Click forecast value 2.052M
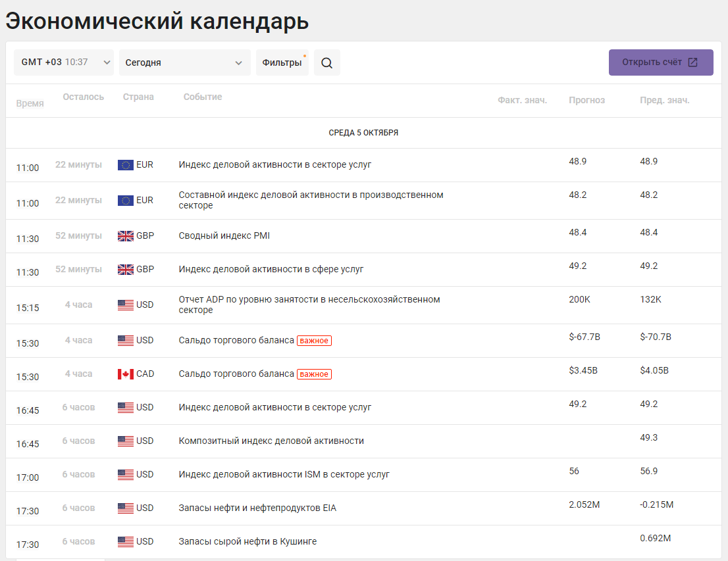This screenshot has width=728, height=561. click(x=584, y=505)
